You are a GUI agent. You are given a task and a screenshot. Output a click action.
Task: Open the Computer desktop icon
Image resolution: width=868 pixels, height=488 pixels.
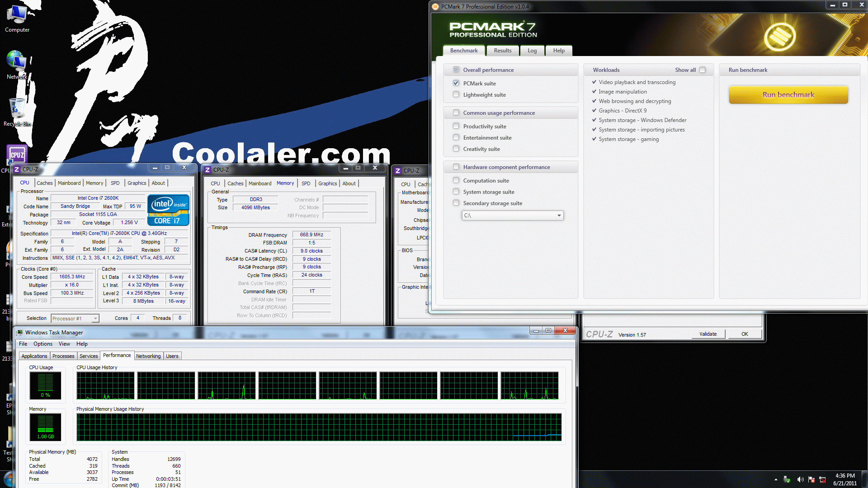[17, 18]
